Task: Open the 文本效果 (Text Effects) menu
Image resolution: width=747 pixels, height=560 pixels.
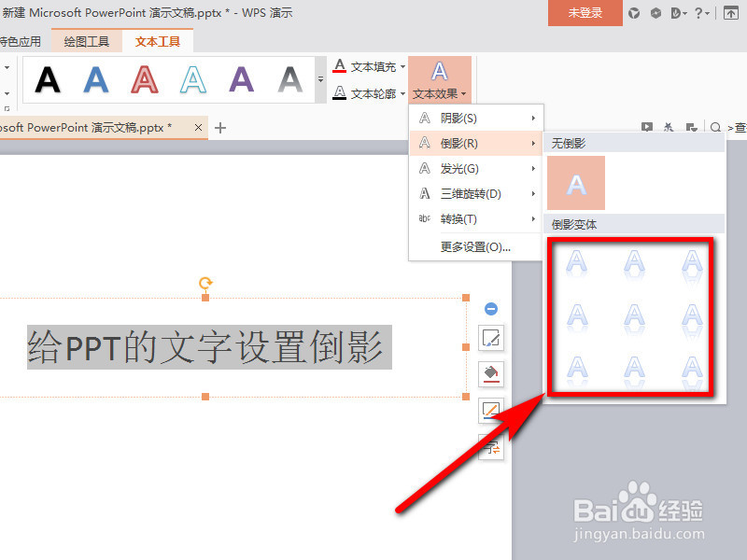Action: pyautogui.click(x=440, y=91)
